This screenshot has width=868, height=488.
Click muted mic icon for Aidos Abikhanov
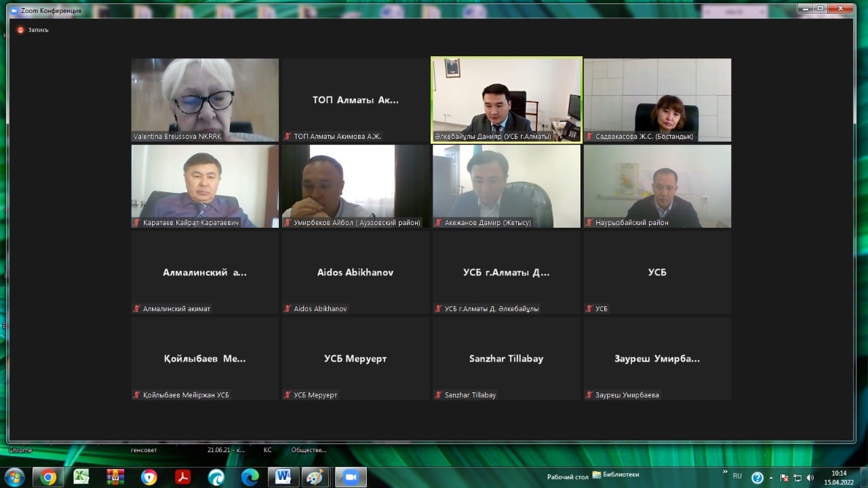click(x=288, y=308)
